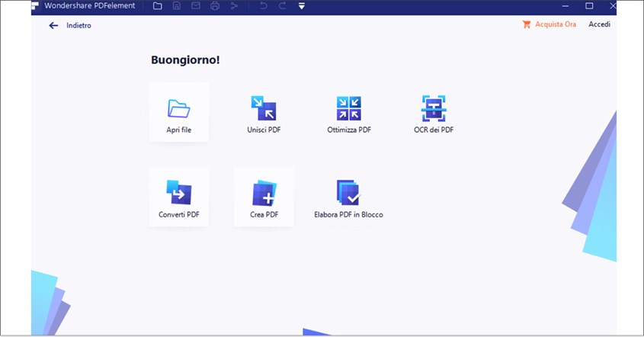Choose the Crea PDF tile
Screen dimensions: 644x337
[x=264, y=197]
